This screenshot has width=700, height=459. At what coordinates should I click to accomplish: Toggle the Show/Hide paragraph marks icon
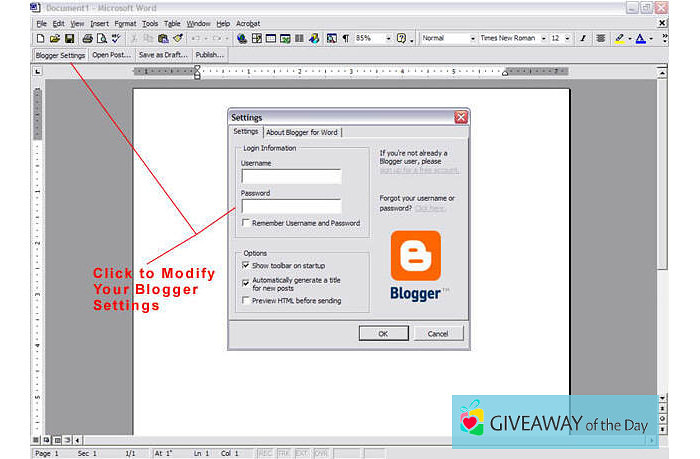pos(346,38)
